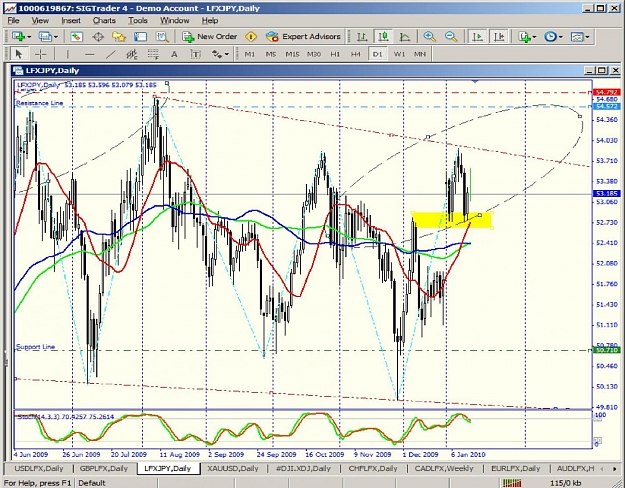Switch to XAUUSD,Daily chart tab
The width and height of the screenshot is (625, 488).
pos(233,468)
